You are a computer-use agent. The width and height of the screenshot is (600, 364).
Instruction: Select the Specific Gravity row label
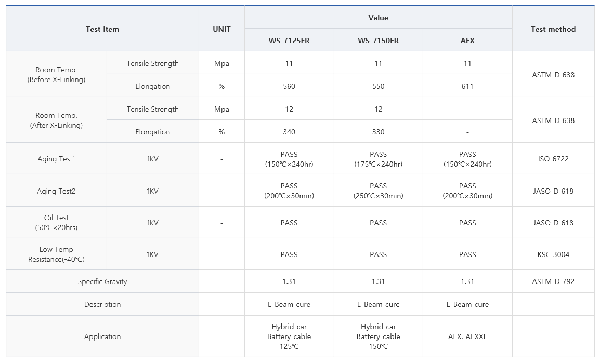(102, 281)
